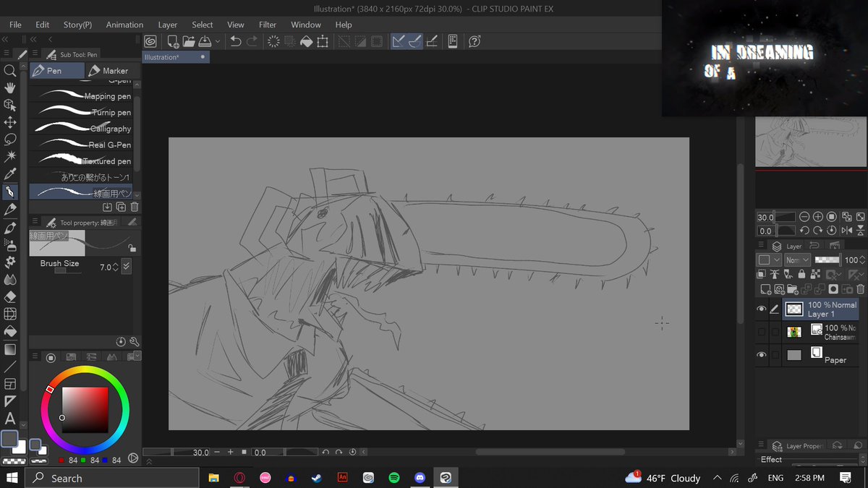The width and height of the screenshot is (868, 488).
Task: Show the Chainsaw layer via visibility box
Action: [x=761, y=332]
